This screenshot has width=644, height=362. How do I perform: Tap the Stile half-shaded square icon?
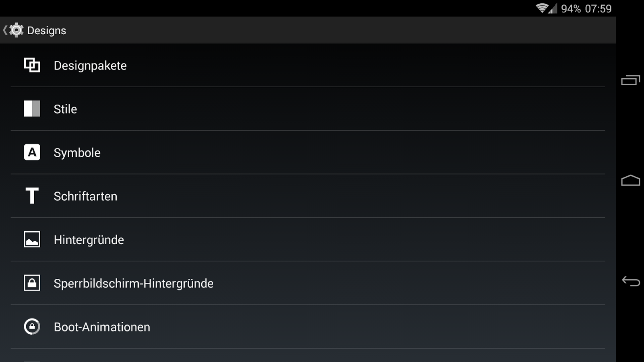(32, 109)
